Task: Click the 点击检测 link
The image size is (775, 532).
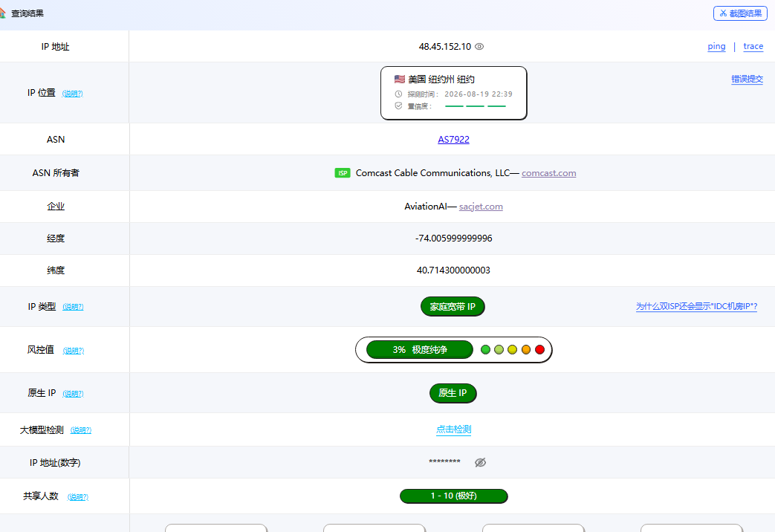Action: tap(453, 429)
